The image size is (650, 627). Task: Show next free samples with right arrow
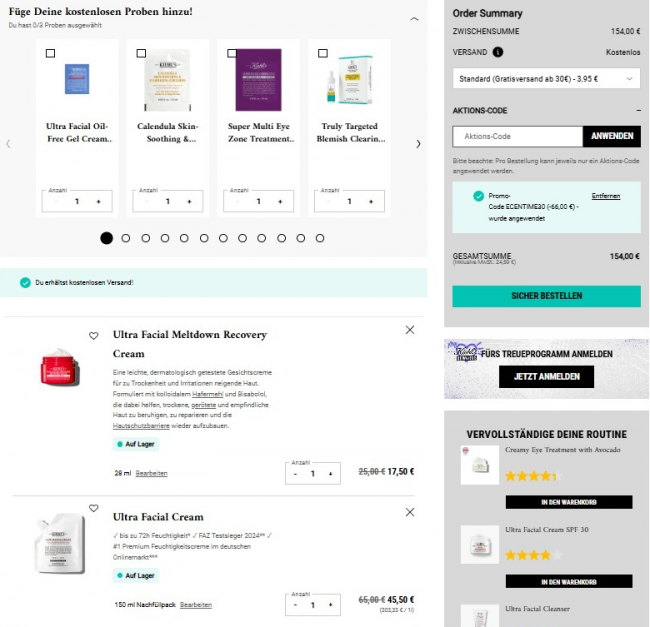coord(418,144)
